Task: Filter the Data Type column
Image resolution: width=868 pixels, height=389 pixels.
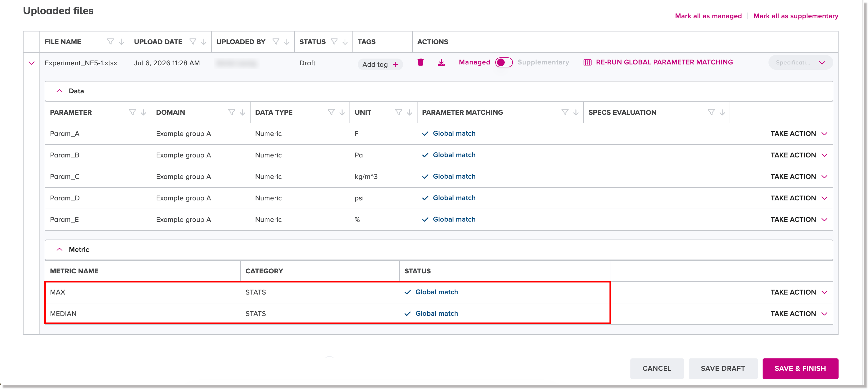Action: (x=331, y=112)
